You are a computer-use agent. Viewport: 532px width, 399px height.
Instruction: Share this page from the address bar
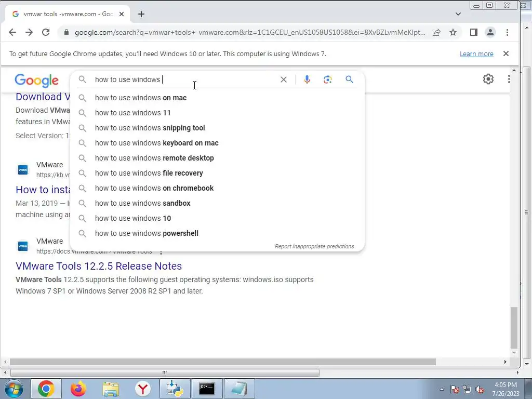tap(436, 32)
